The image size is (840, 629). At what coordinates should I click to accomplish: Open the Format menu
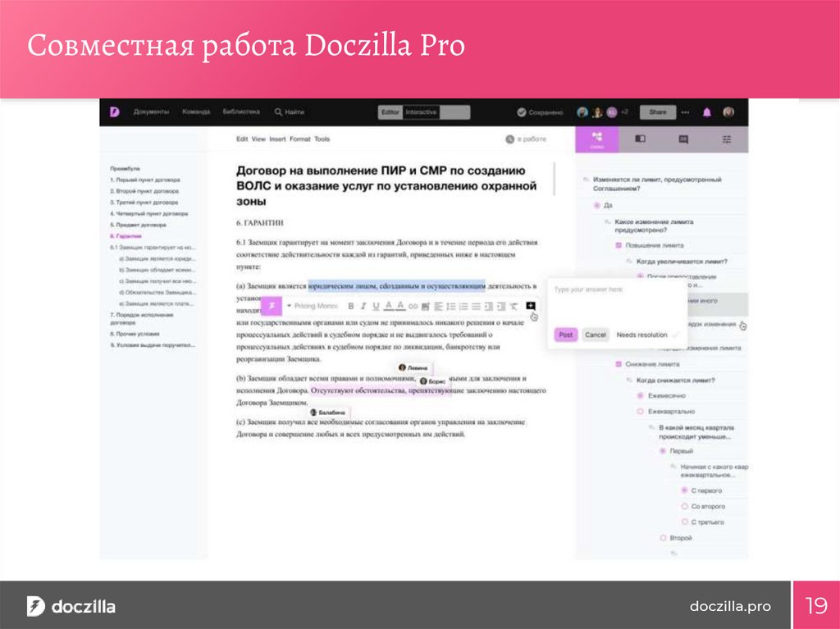[300, 139]
